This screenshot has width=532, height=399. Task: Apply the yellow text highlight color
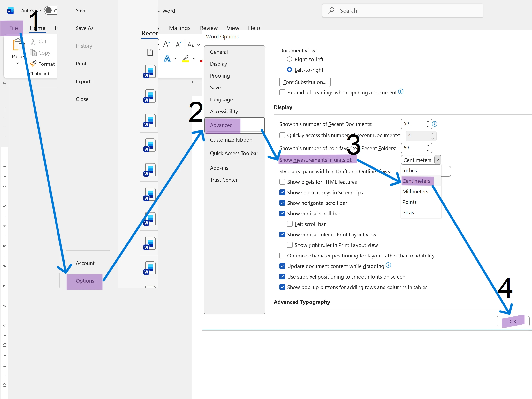click(x=186, y=58)
